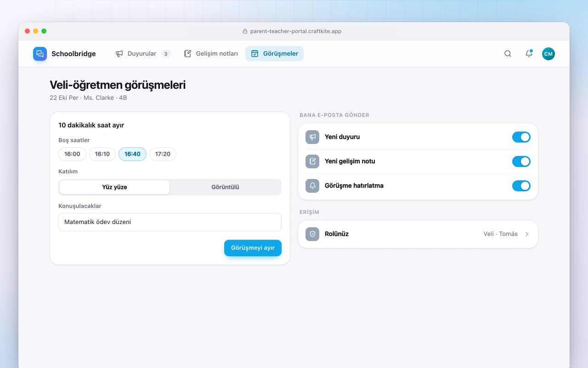
Task: Click the 10 dakikalık saat ayır title
Action: tap(91, 125)
